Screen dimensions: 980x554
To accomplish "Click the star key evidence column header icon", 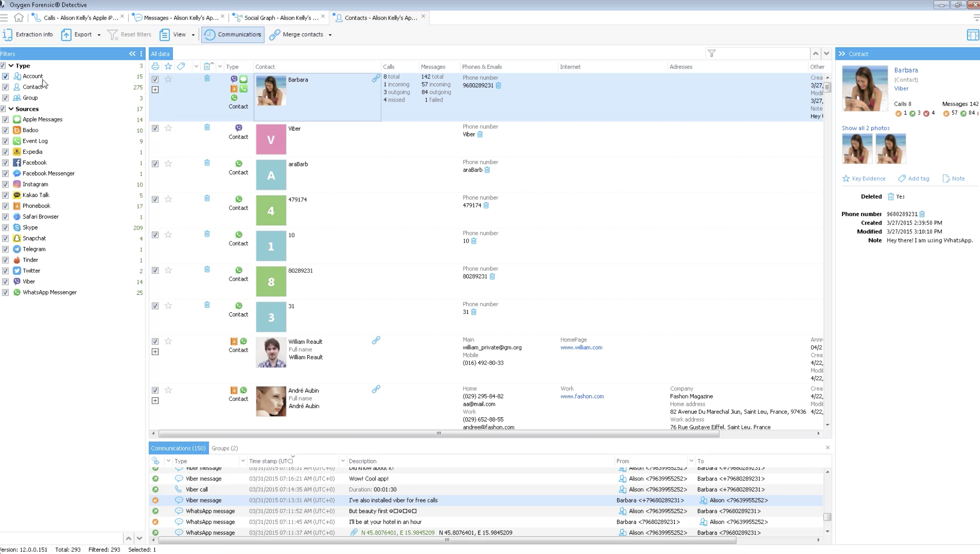I will coord(168,67).
